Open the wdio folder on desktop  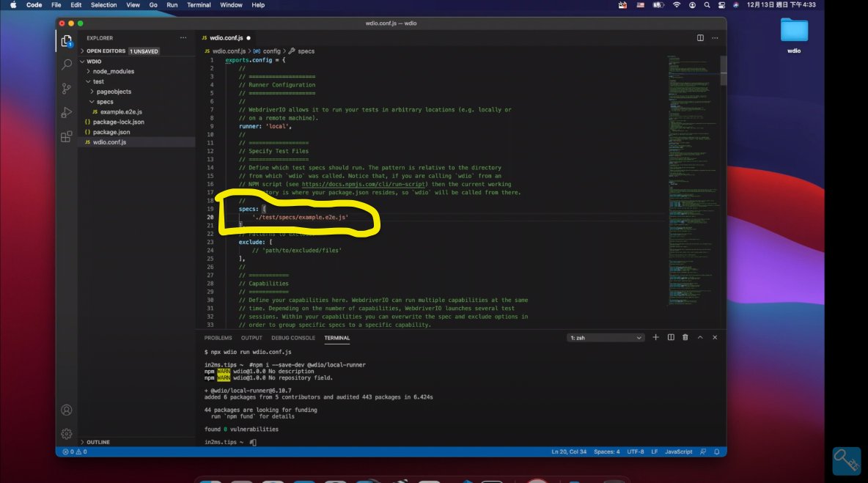coord(794,35)
